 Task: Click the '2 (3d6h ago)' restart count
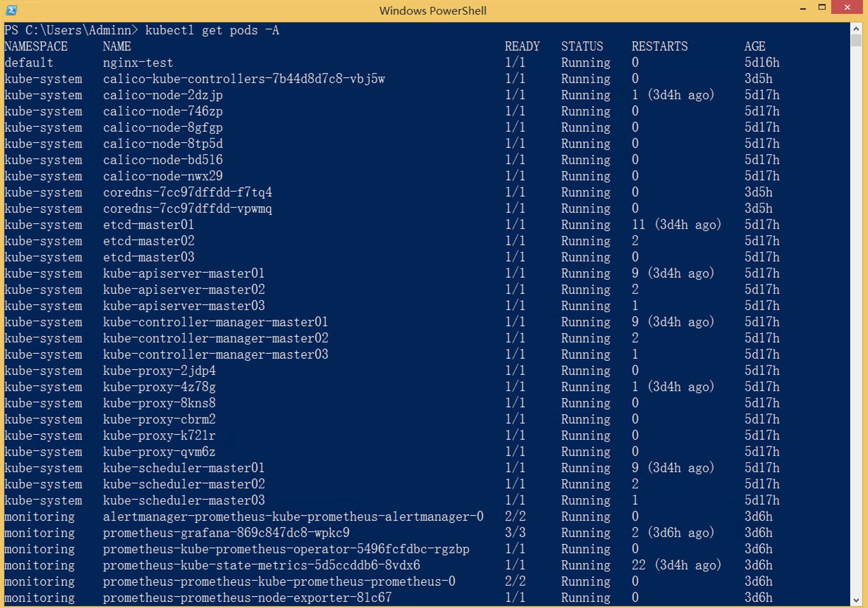(673, 533)
